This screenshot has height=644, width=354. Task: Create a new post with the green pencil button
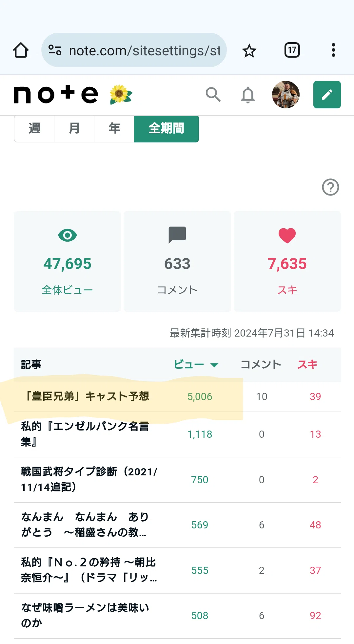coord(327,95)
